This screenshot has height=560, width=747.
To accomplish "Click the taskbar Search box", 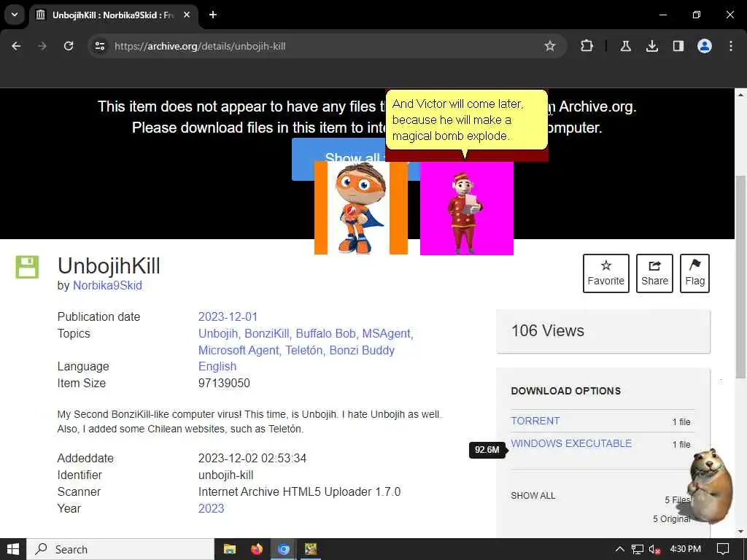I will [120, 549].
